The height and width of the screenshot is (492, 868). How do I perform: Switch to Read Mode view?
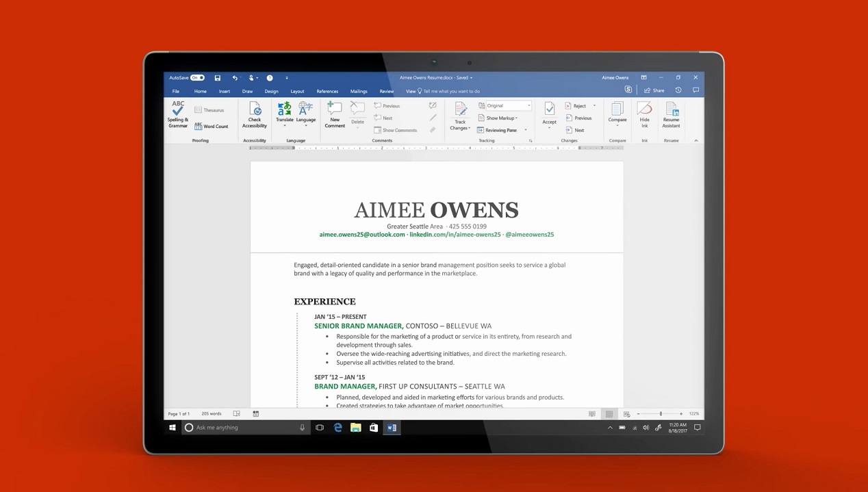point(592,414)
